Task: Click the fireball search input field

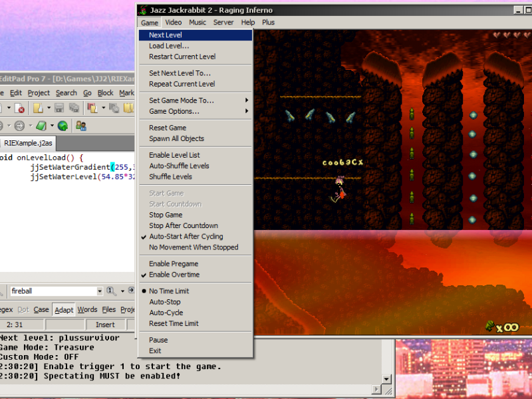Action: 53,291
